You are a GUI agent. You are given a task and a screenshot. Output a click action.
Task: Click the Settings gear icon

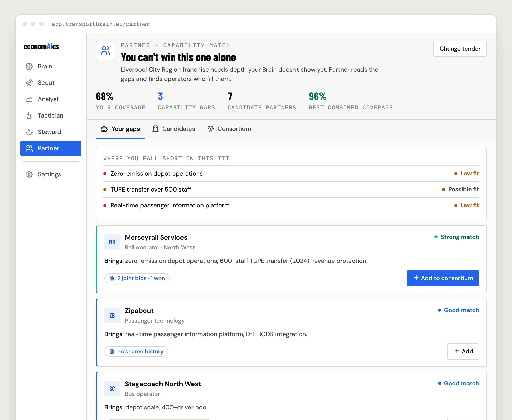[x=29, y=174]
